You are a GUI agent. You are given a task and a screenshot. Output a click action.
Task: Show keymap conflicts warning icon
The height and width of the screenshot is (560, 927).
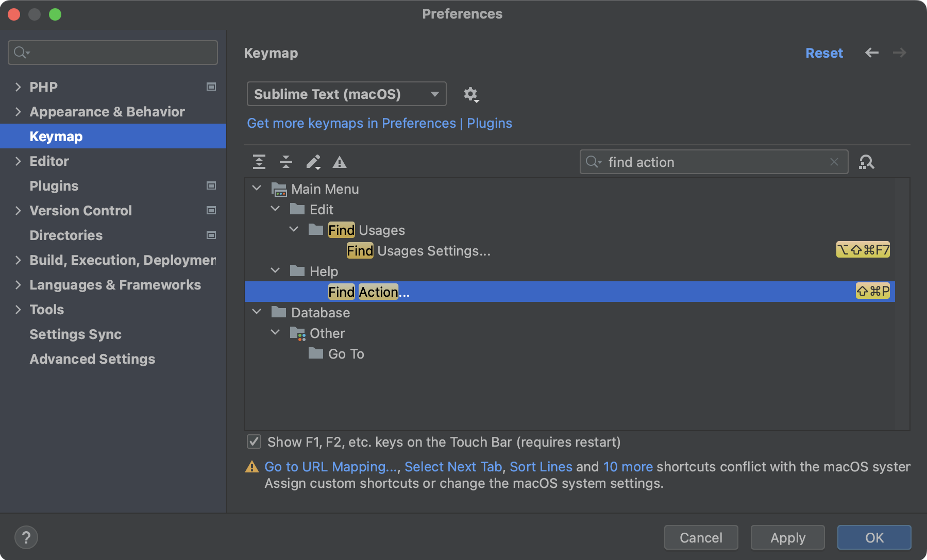(340, 163)
